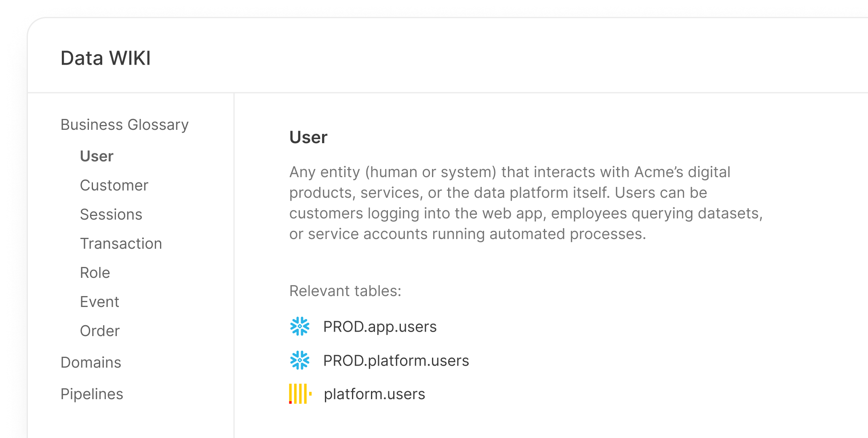Open the Customer glossary term

click(114, 186)
